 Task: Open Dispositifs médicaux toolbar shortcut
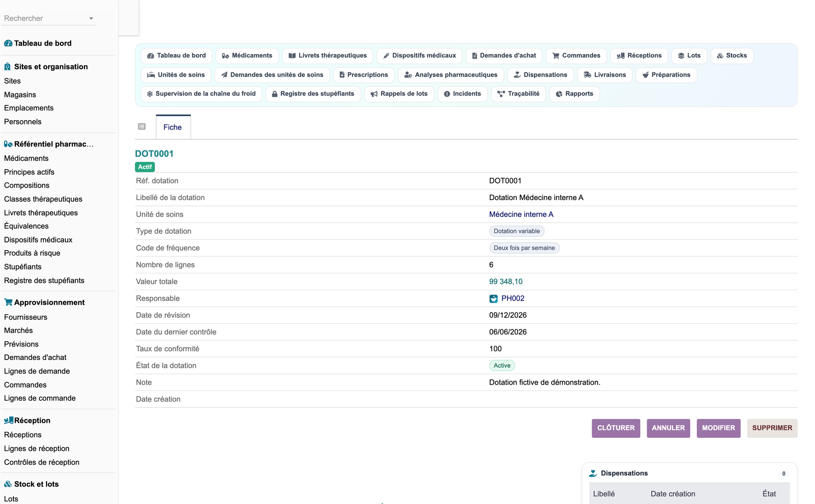click(x=419, y=56)
